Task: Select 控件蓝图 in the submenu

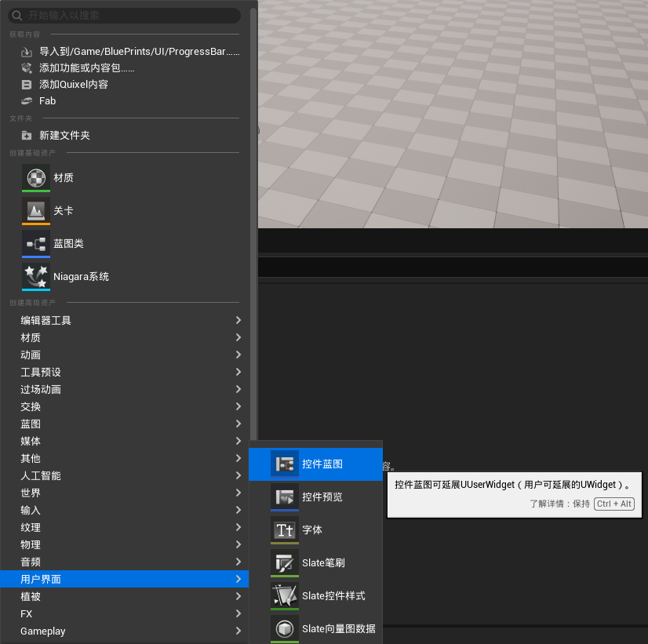Action: click(315, 464)
